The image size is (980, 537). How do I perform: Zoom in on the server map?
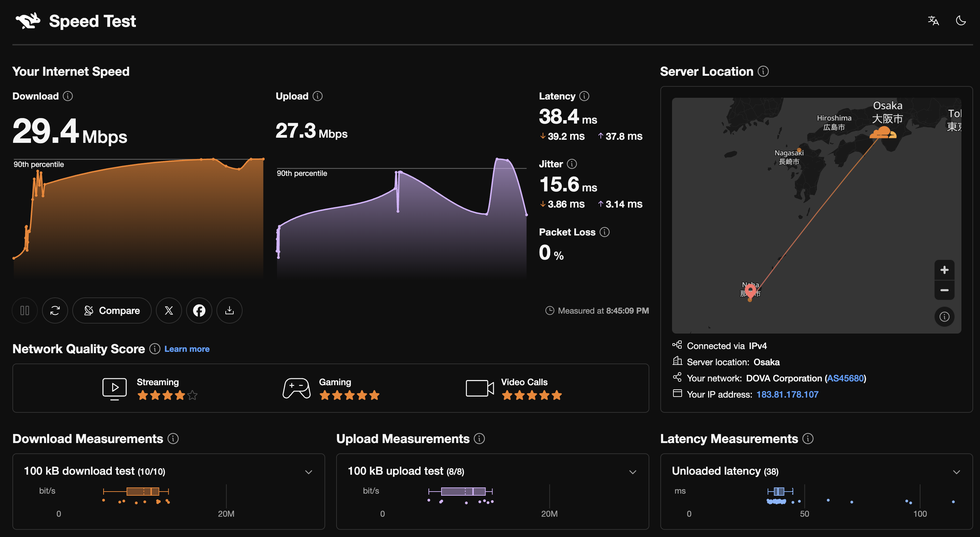[944, 270]
